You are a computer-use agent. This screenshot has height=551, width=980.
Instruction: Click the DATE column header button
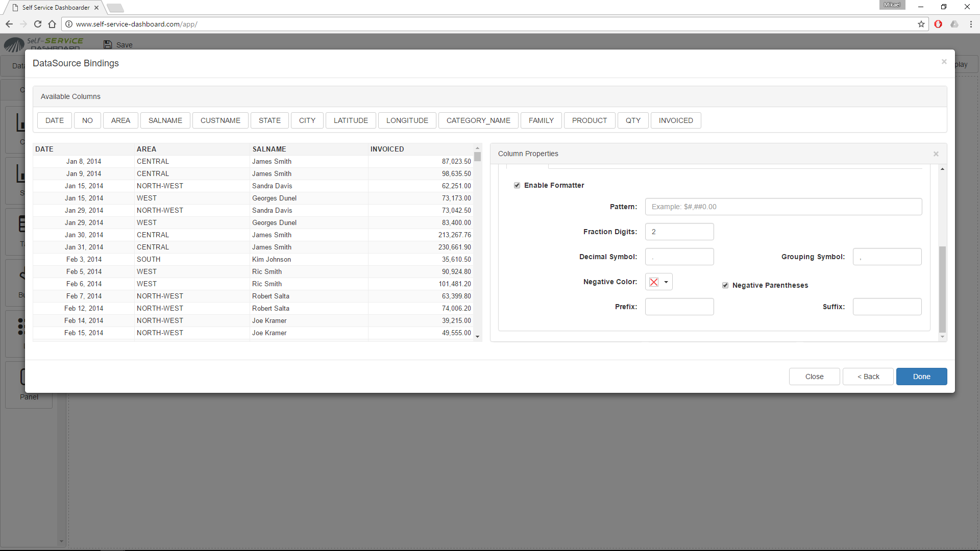click(x=54, y=120)
